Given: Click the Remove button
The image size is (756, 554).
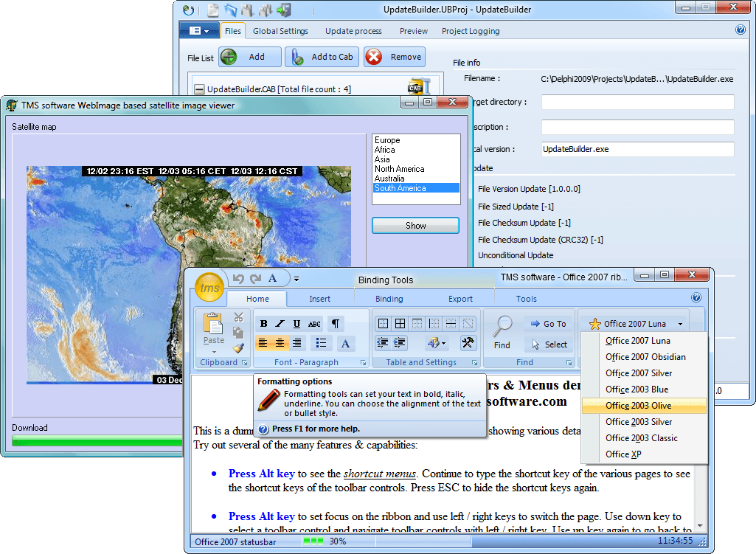Looking at the screenshot, I should coord(395,57).
